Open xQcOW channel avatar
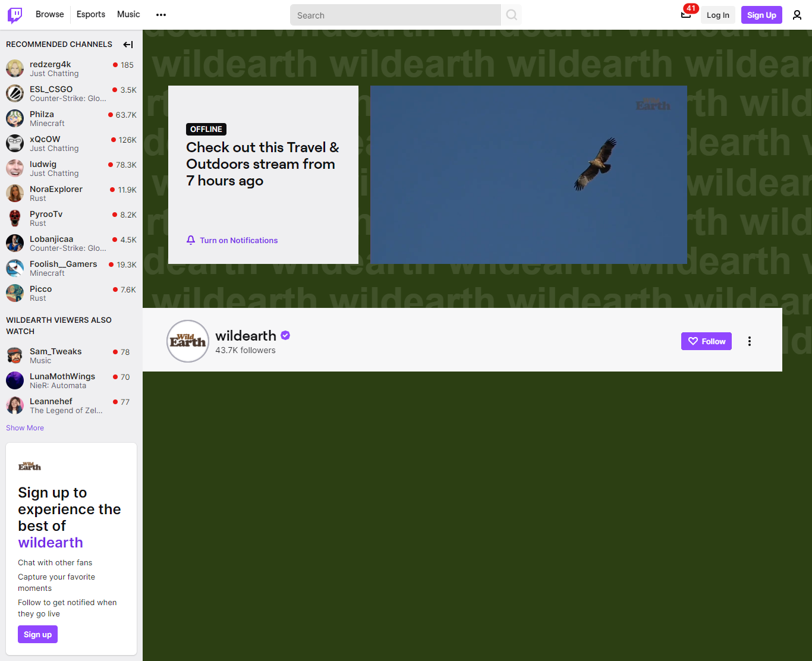Screen dimensions: 812x661 click(x=15, y=143)
